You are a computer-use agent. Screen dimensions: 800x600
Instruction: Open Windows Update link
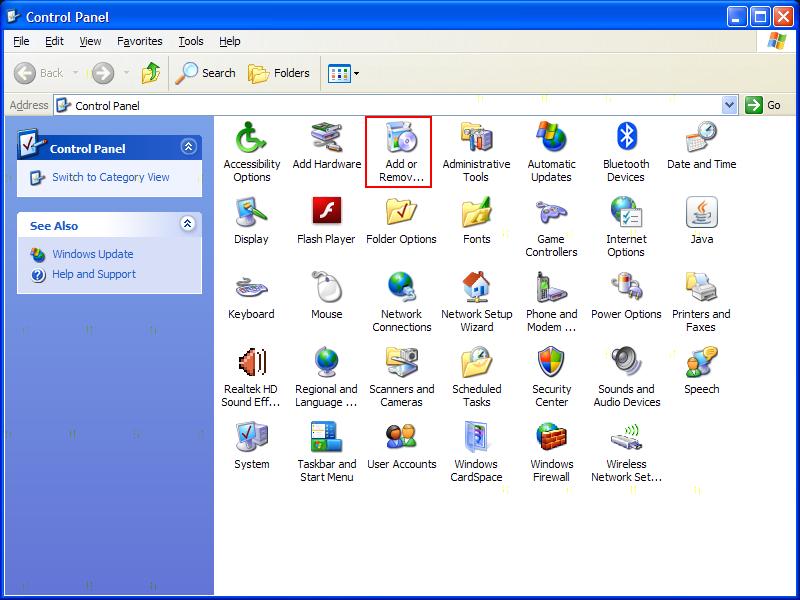click(x=93, y=254)
